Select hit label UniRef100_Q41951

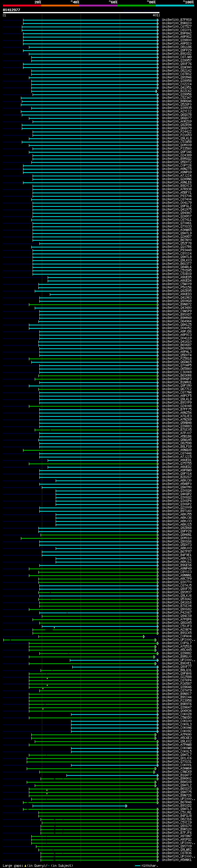tap(176, 88)
